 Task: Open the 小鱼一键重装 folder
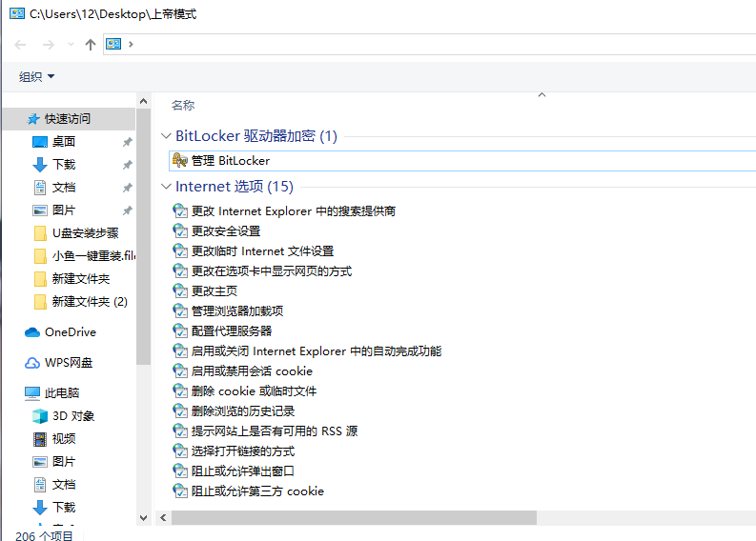point(93,256)
